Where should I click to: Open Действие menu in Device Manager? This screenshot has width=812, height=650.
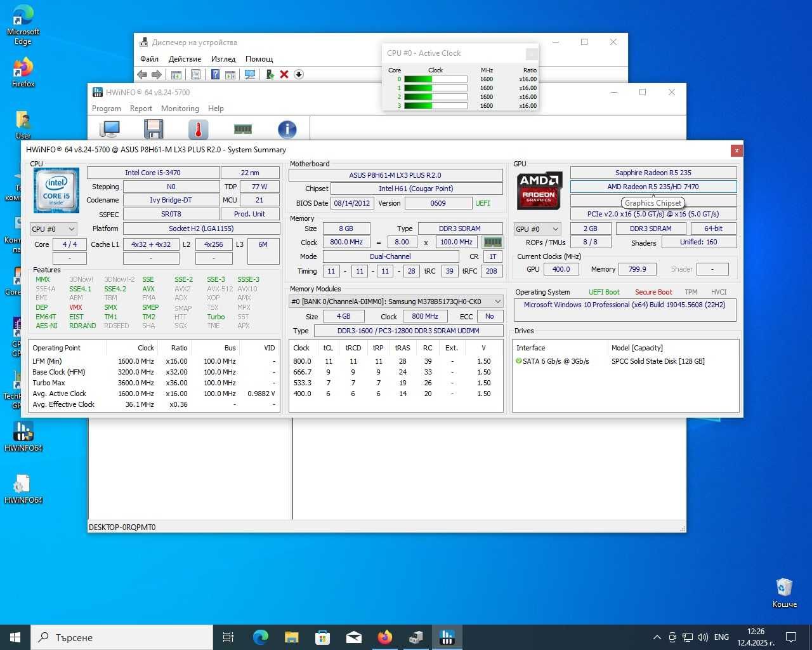point(185,59)
